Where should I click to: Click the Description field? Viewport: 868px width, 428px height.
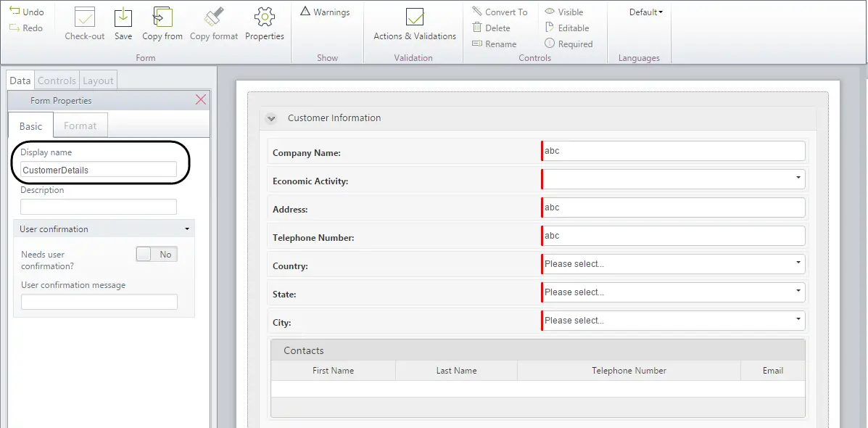tap(99, 207)
